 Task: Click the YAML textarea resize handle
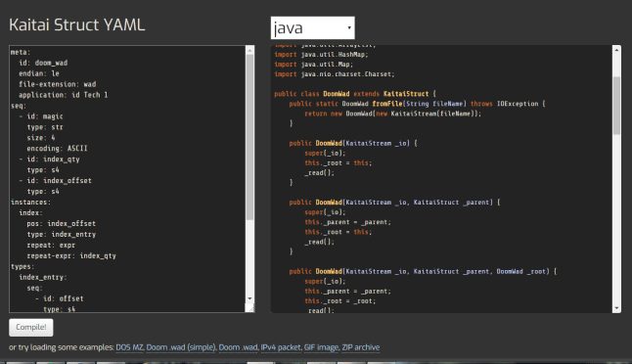coord(249,308)
